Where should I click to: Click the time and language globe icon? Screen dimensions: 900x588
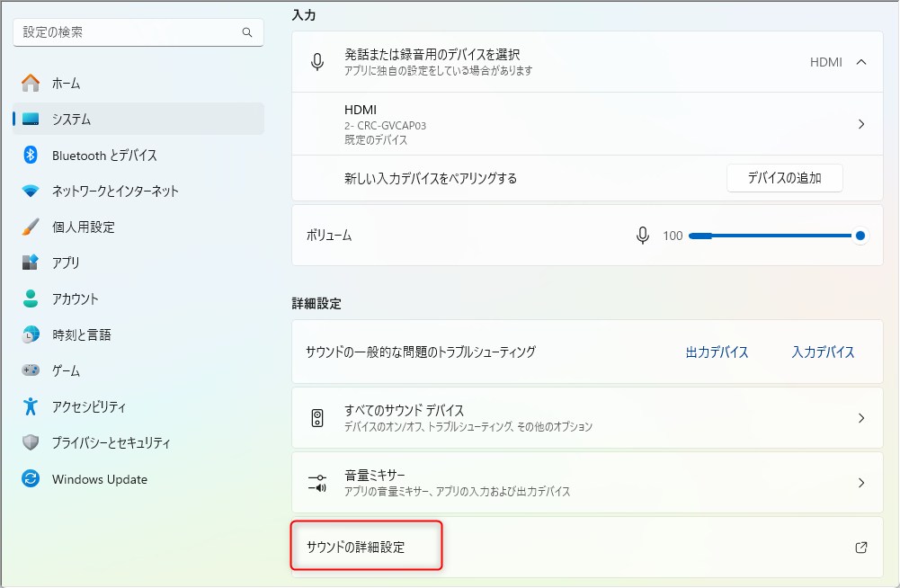(31, 334)
